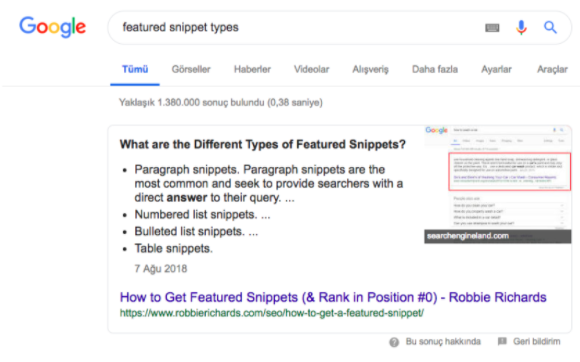The width and height of the screenshot is (580, 362).
Task: Click the Bu sonuç hakkında link
Action: pyautogui.click(x=443, y=341)
